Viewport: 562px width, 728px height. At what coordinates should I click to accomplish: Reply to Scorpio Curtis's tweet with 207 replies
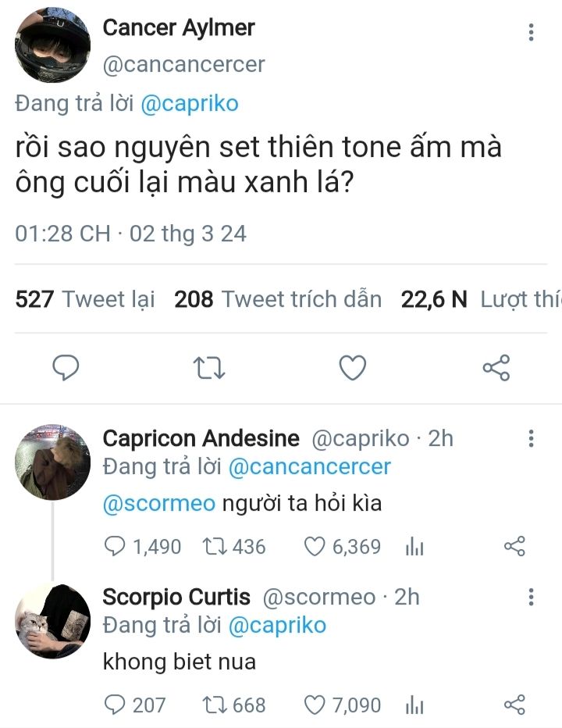tap(116, 705)
